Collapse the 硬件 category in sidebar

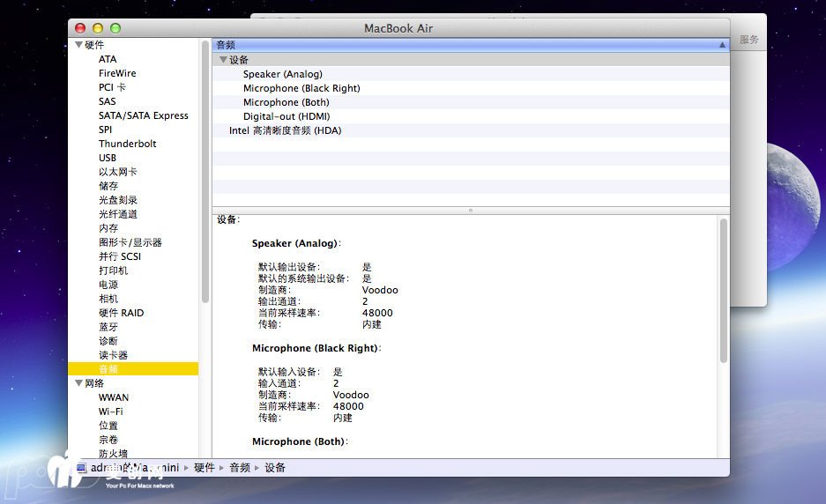click(78, 45)
